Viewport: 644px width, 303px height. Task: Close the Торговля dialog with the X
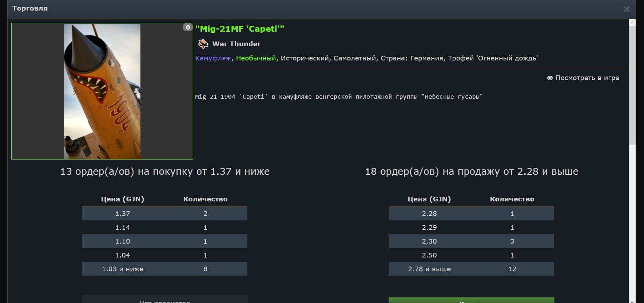[626, 9]
